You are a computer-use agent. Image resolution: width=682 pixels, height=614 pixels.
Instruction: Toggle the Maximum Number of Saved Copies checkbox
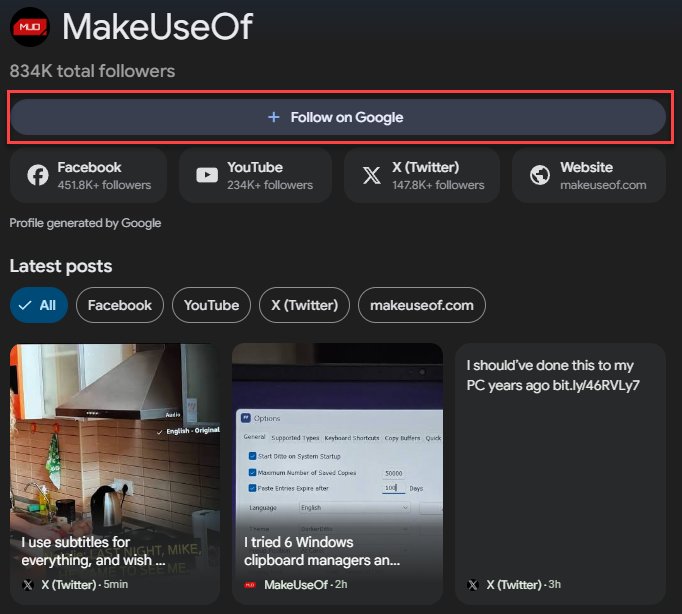pyautogui.click(x=252, y=472)
